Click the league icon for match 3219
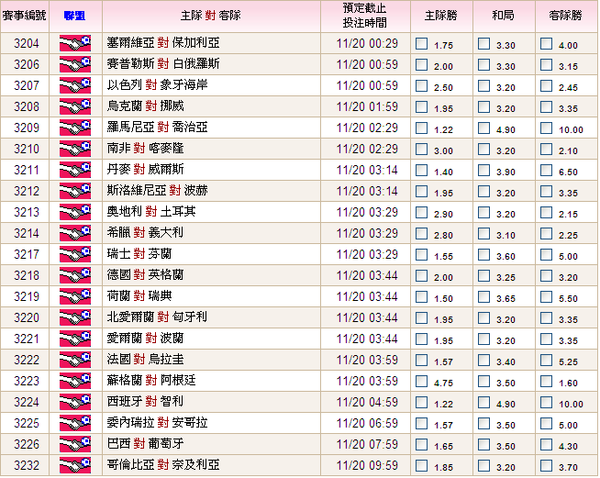Image resolution: width=600 pixels, height=478 pixels. [x=75, y=296]
